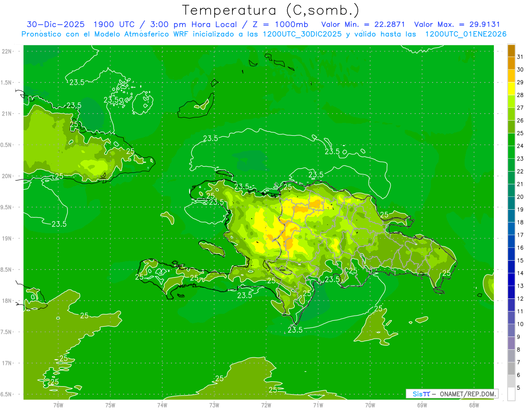Screen dimensions: 532x411
Task: Click legend value 23
Action: pos(520,159)
